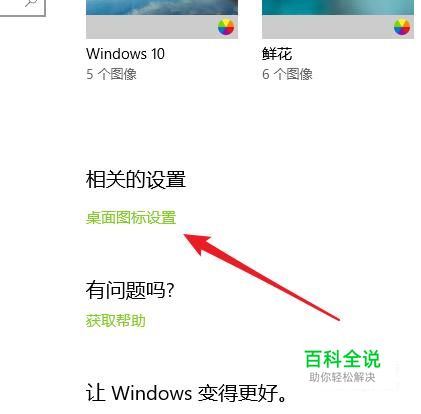The height and width of the screenshot is (414, 421).
Task: Click the 助你轻松解决 watermark subtitle
Action: [342, 377]
